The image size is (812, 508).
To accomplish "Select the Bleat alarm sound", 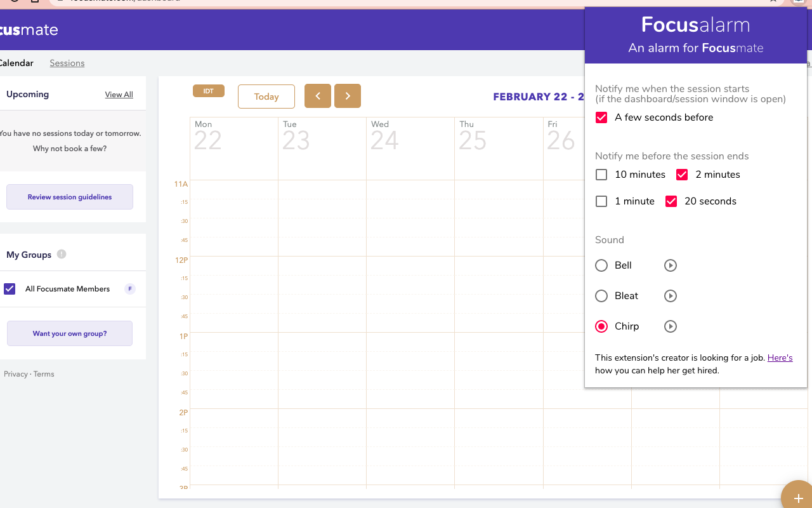I will (x=601, y=296).
